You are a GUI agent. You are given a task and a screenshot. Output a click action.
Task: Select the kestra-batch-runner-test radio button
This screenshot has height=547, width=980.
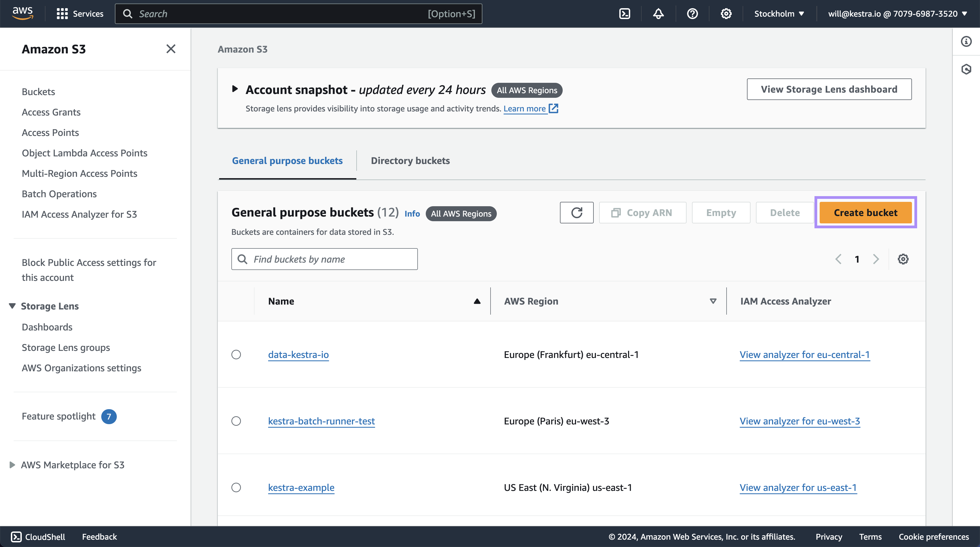[236, 421]
